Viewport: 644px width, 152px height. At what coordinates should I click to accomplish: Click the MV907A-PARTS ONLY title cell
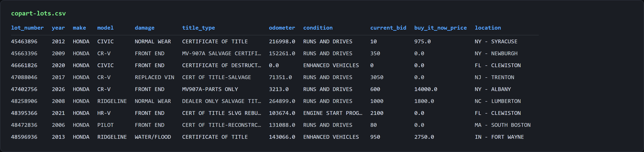210,89
